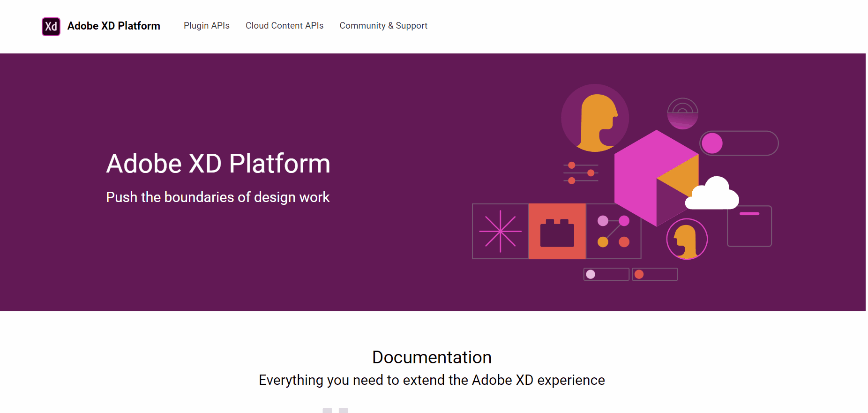
Task: Toggle the pink switch in the illustration
Action: (x=739, y=143)
